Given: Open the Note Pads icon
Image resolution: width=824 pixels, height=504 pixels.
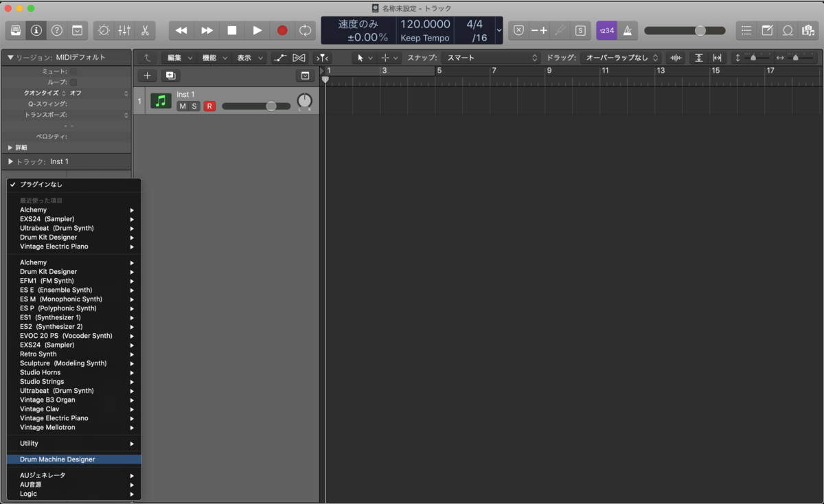Looking at the screenshot, I should pos(768,30).
